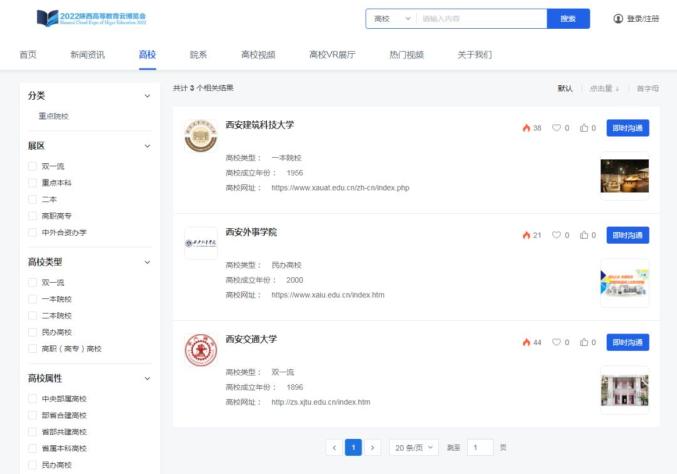Switch to the 新闻资讯 nav tab

[x=87, y=54]
